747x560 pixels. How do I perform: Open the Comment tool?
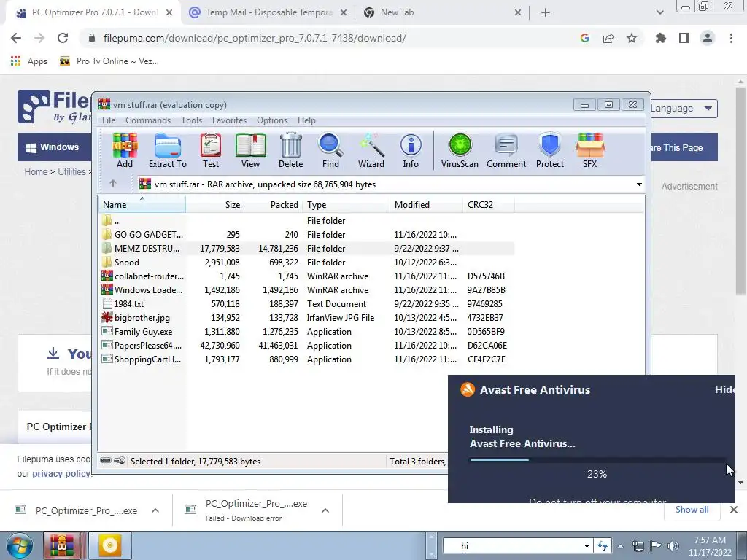(506, 150)
